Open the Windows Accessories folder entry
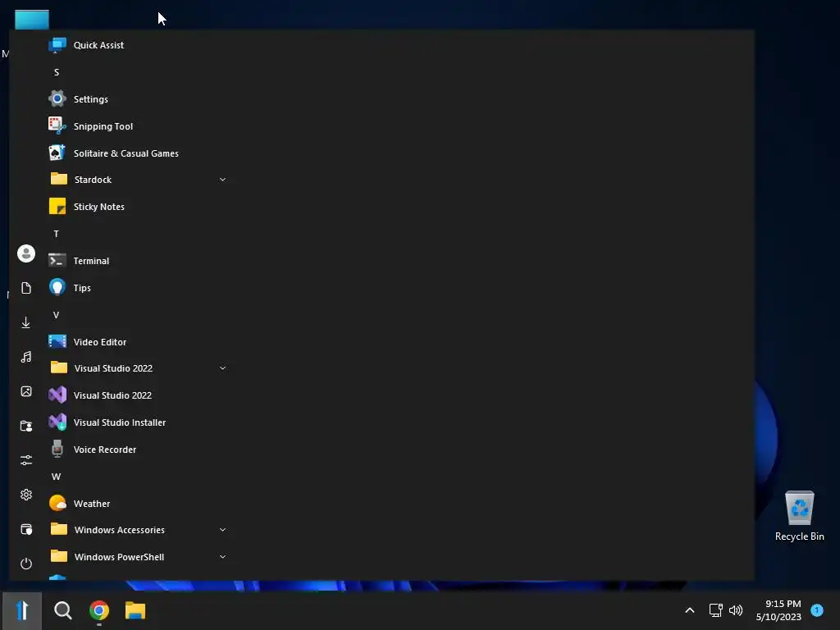The width and height of the screenshot is (840, 630). click(x=138, y=530)
